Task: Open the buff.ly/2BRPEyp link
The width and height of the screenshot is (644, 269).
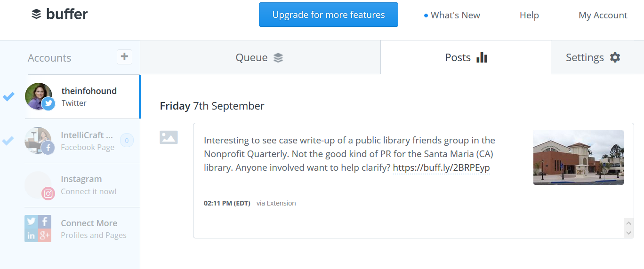Action: [x=442, y=168]
